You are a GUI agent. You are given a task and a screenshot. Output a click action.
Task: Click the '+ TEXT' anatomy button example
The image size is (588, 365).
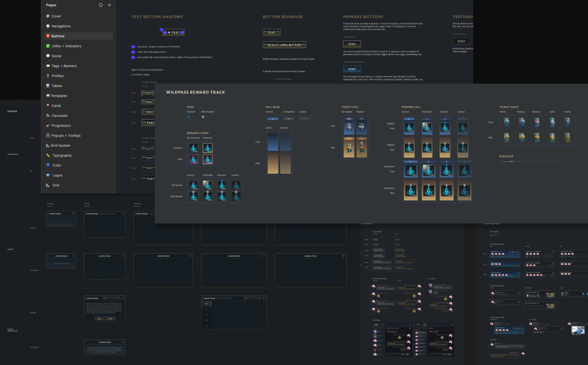pos(173,33)
